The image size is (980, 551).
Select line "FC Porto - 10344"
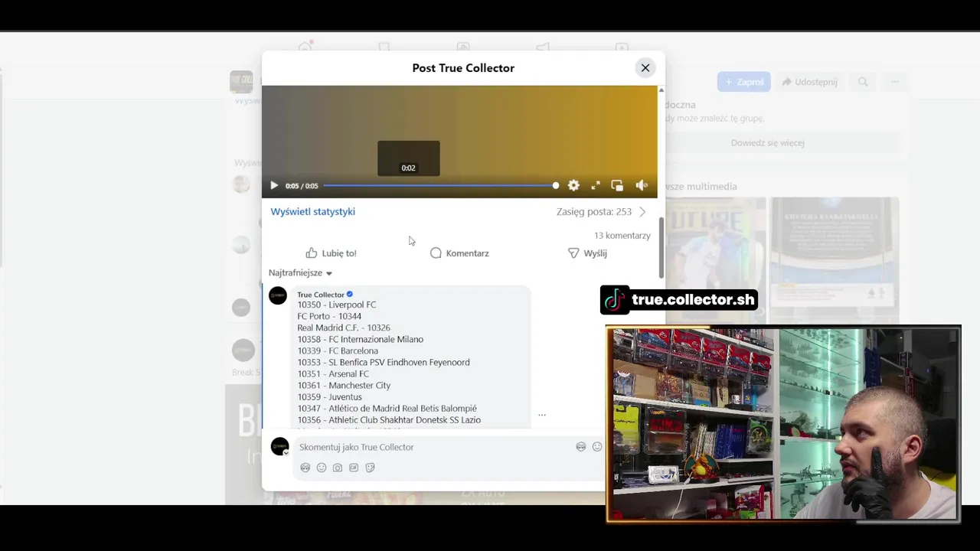coord(329,316)
